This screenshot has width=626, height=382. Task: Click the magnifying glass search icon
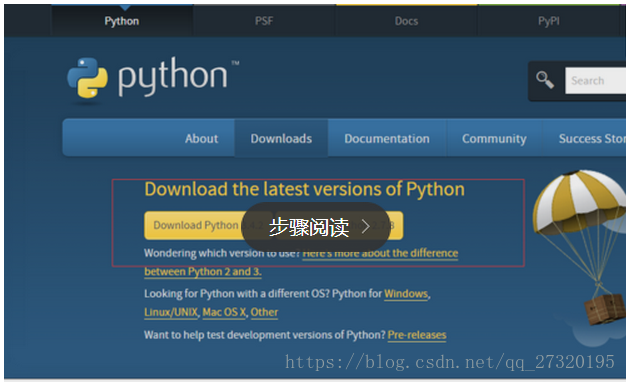pos(545,80)
